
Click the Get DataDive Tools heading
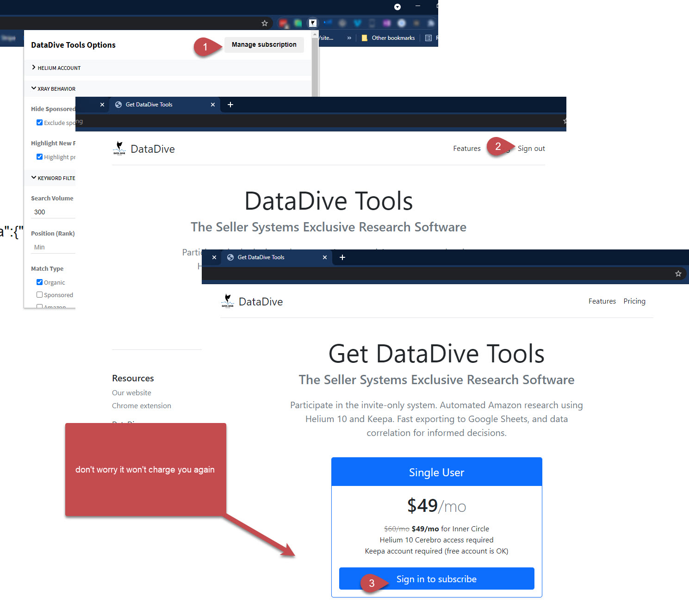pos(436,354)
